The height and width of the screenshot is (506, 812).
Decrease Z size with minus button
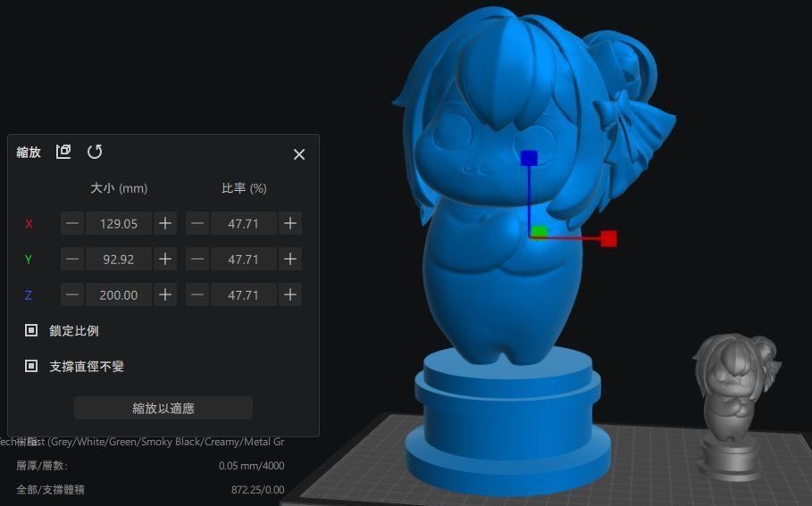tap(72, 294)
